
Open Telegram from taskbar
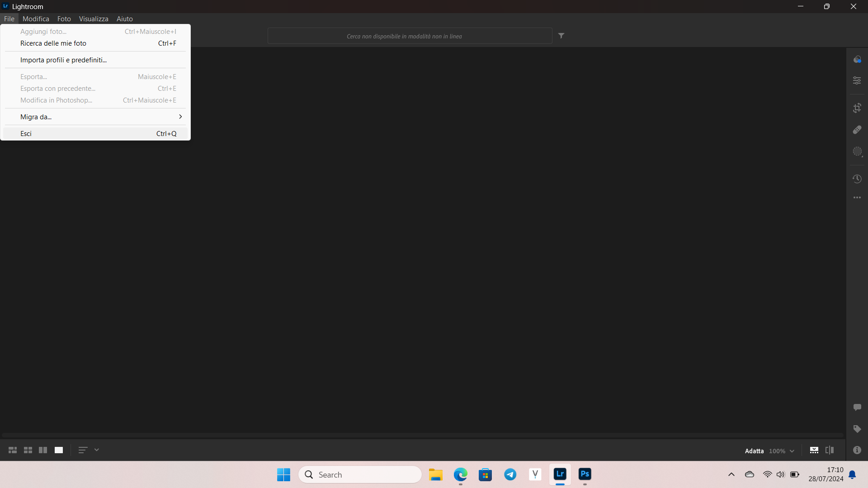click(510, 474)
